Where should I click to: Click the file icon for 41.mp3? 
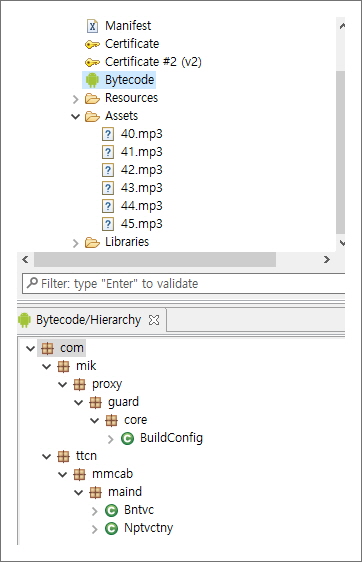coord(108,152)
